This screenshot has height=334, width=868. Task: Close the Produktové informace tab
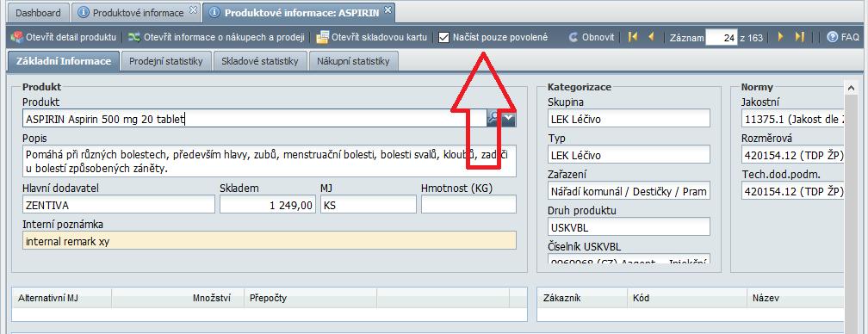193,10
